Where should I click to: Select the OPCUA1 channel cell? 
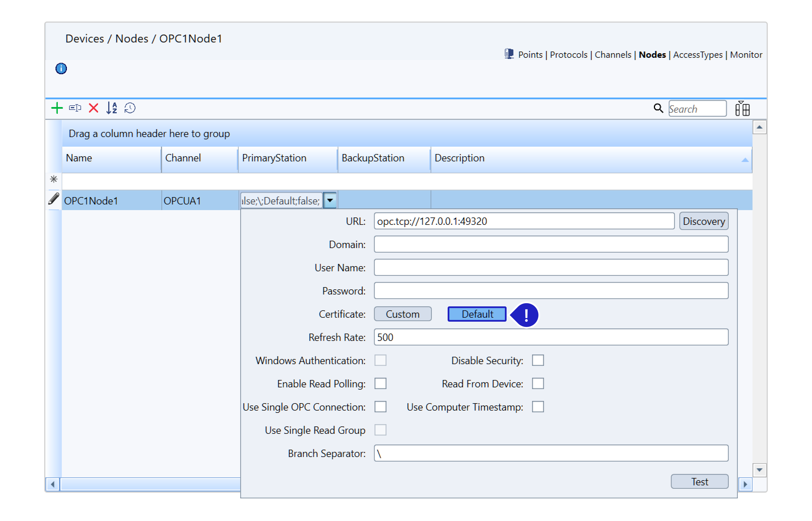pyautogui.click(x=200, y=200)
